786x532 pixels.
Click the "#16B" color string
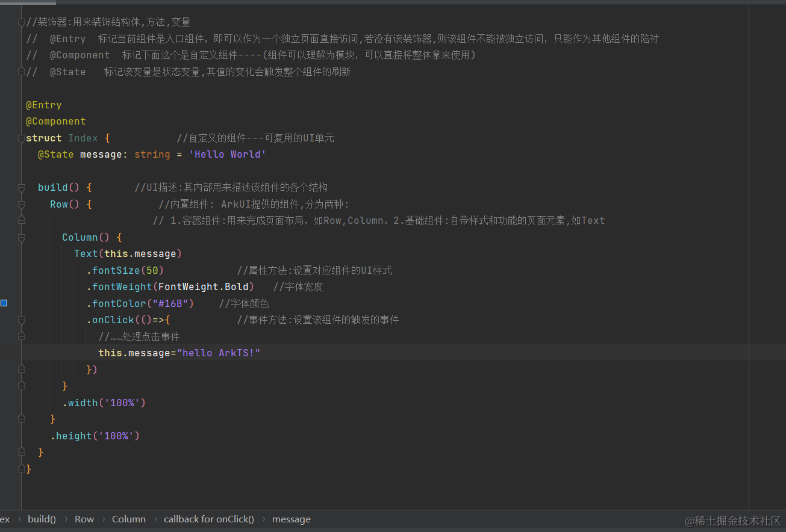tap(170, 303)
